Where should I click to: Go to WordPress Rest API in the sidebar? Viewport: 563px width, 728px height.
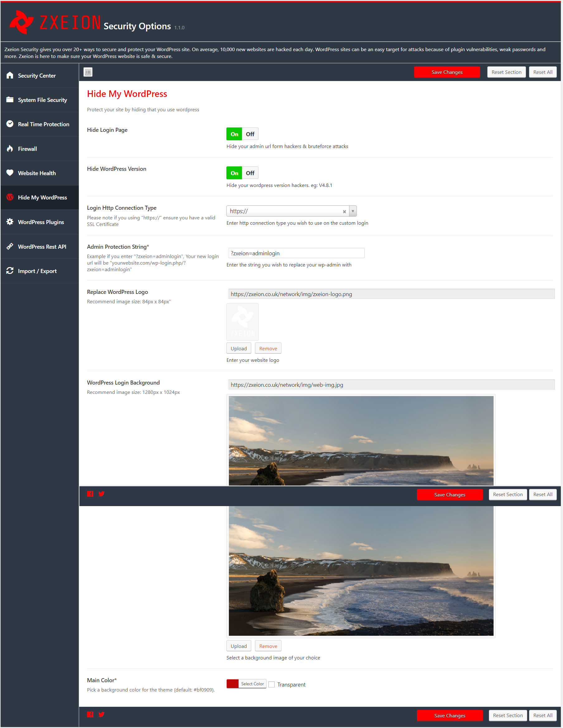coord(40,246)
